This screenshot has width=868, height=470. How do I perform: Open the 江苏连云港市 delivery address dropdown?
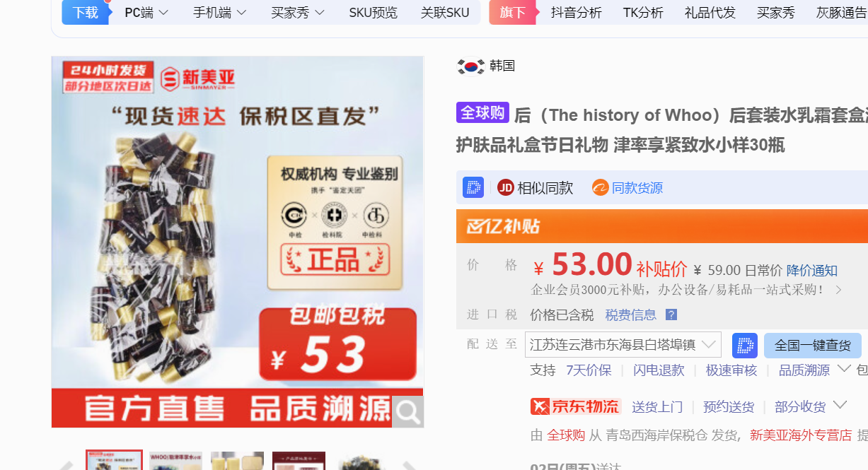(x=623, y=345)
